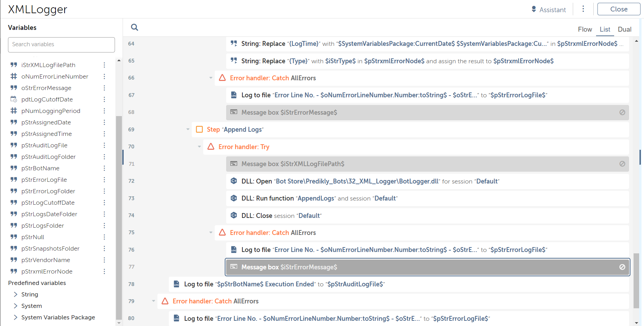Screen dimensions: 644x326
Task: Click the Log to file icon on line 78
Action: pyautogui.click(x=176, y=284)
